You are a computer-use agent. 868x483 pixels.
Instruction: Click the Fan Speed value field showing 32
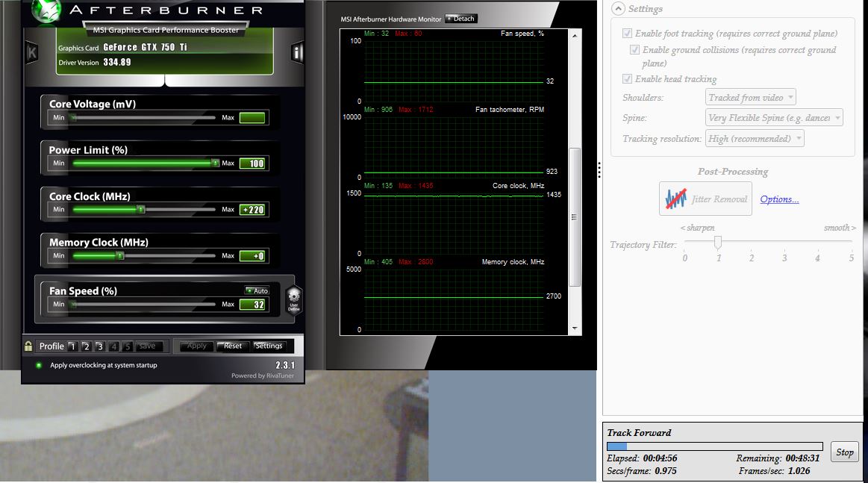pos(252,304)
